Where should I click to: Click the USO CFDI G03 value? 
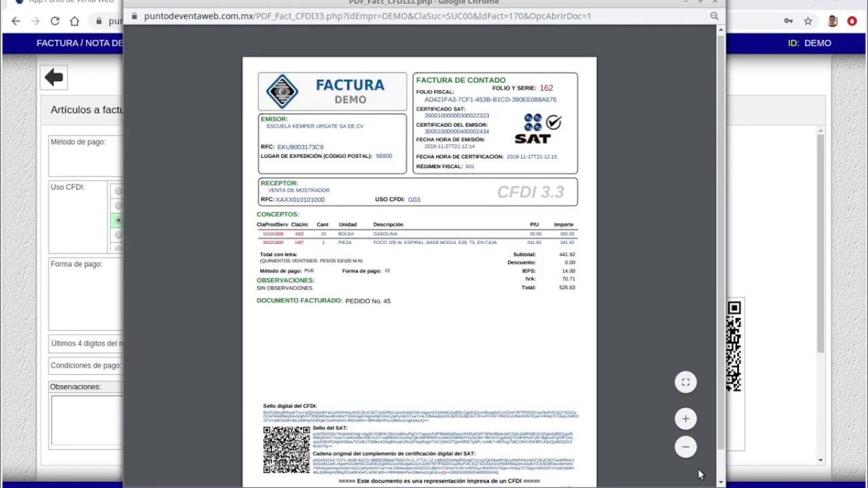414,200
